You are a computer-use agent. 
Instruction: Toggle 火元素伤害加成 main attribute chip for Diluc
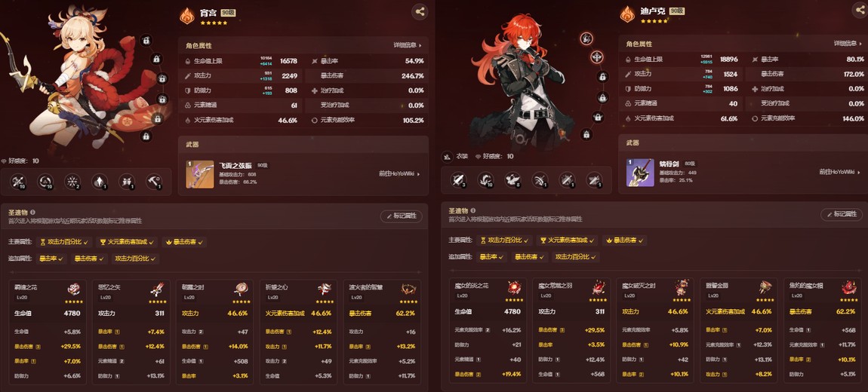coord(568,240)
